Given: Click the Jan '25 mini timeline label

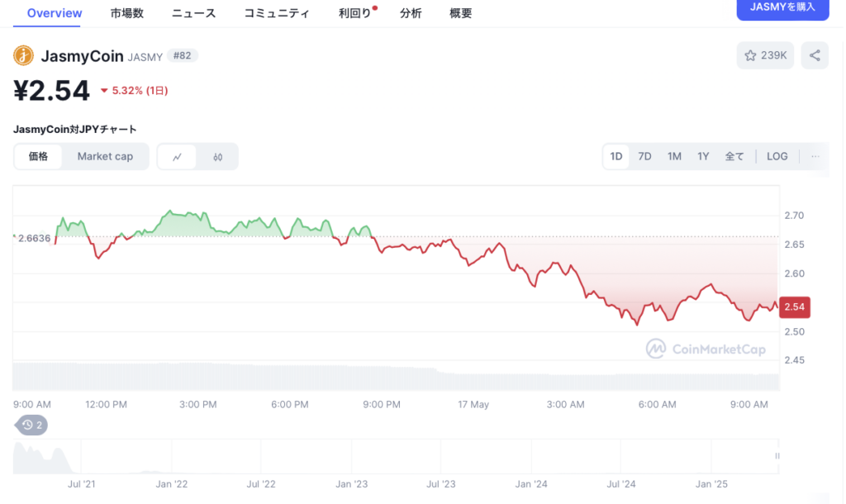Looking at the screenshot, I should [711, 484].
